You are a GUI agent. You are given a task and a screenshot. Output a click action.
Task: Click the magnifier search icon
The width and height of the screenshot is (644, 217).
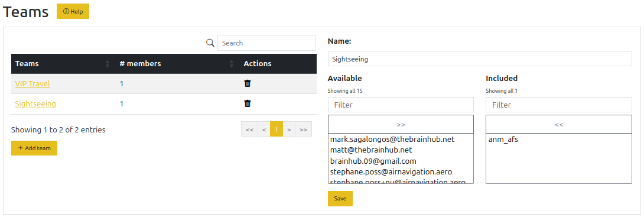tap(210, 43)
